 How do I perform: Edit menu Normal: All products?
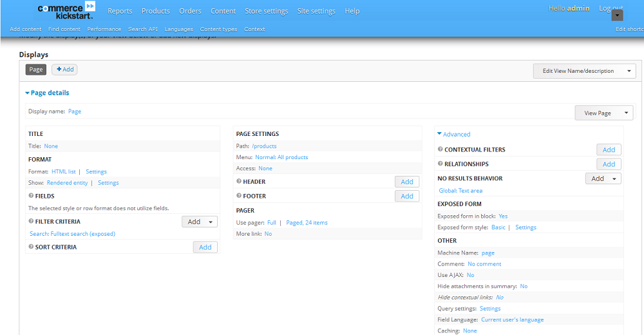pos(281,157)
